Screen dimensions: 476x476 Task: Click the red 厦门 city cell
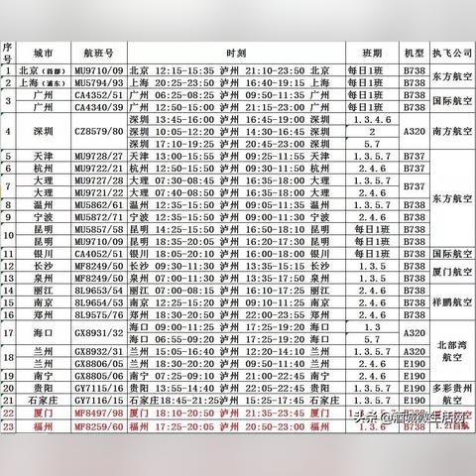tap(44, 414)
